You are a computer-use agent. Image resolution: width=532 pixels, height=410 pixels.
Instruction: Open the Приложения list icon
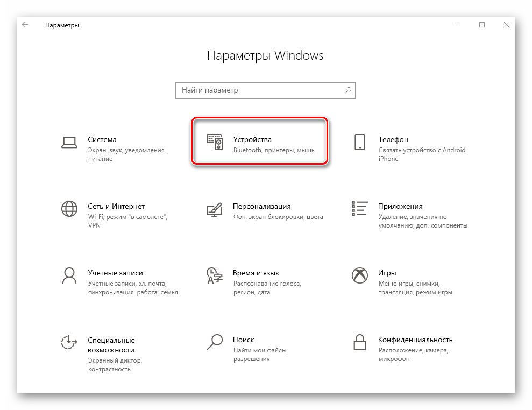click(x=359, y=209)
